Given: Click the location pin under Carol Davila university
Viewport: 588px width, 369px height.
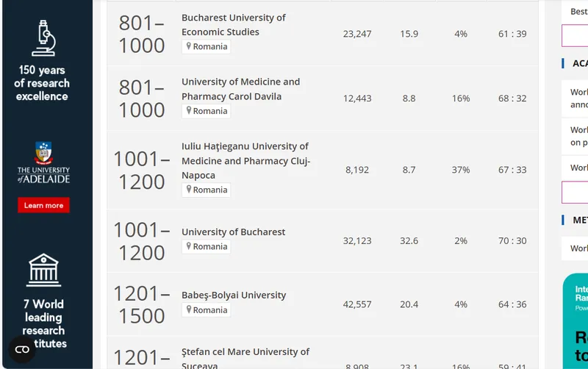Looking at the screenshot, I should [x=189, y=110].
